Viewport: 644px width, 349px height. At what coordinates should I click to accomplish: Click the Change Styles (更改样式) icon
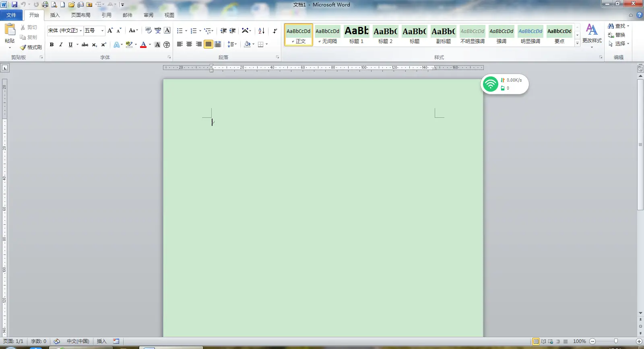[x=592, y=33]
